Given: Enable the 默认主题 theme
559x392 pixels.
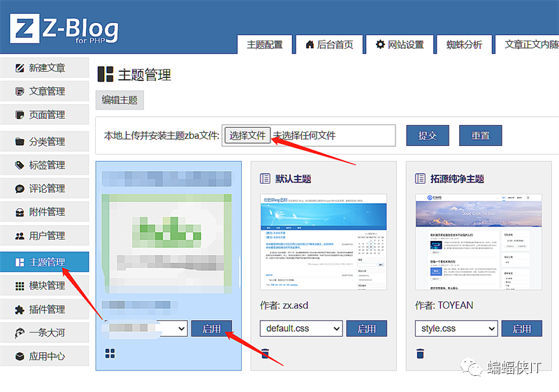Looking at the screenshot, I should (x=366, y=328).
